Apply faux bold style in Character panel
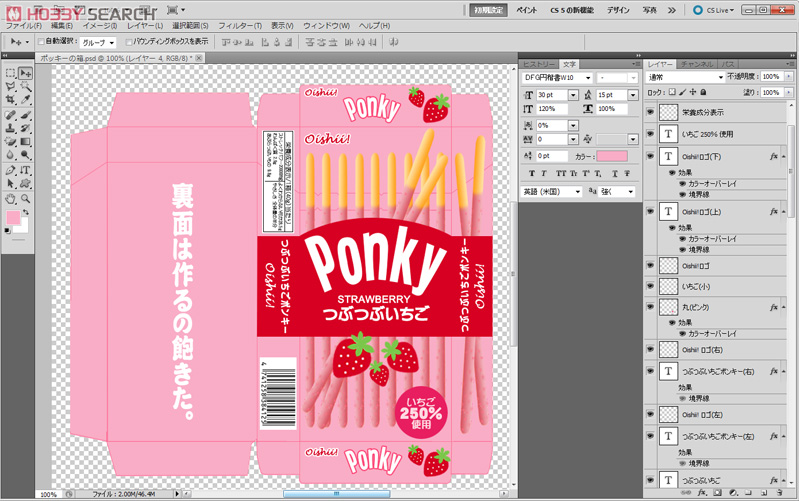799x501 pixels. [x=531, y=174]
